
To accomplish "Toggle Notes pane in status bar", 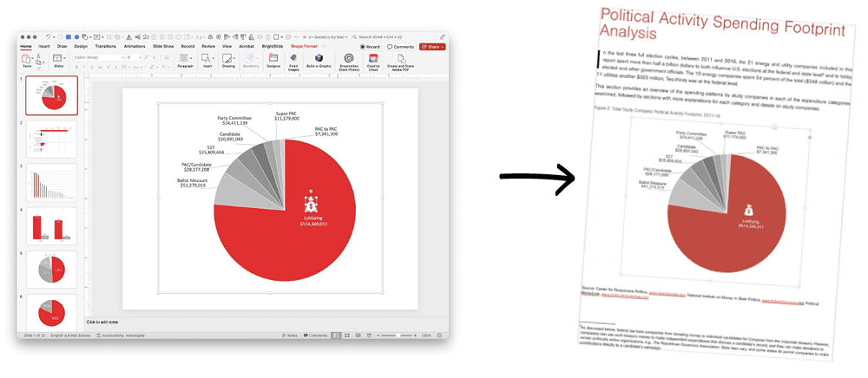I will 290,336.
